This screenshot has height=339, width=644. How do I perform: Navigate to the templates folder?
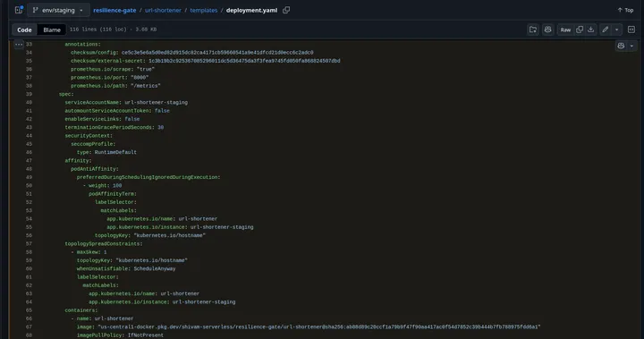pyautogui.click(x=204, y=10)
